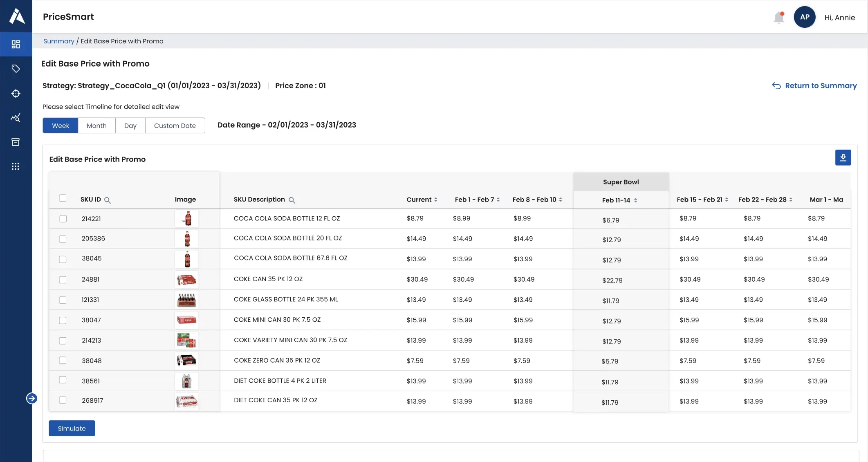Click the Coke Mini Can 30 PK thumbnail
This screenshot has width=868, height=462.
tap(187, 320)
